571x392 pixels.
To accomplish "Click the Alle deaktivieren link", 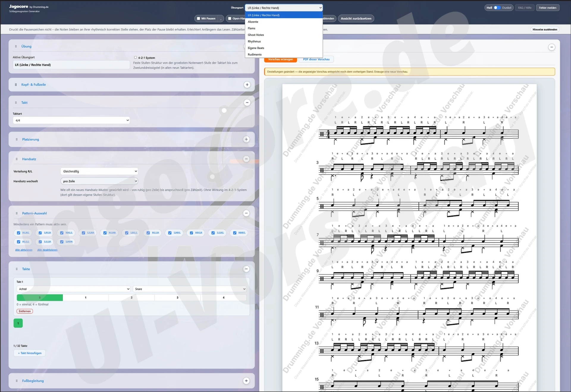I will (x=47, y=250).
